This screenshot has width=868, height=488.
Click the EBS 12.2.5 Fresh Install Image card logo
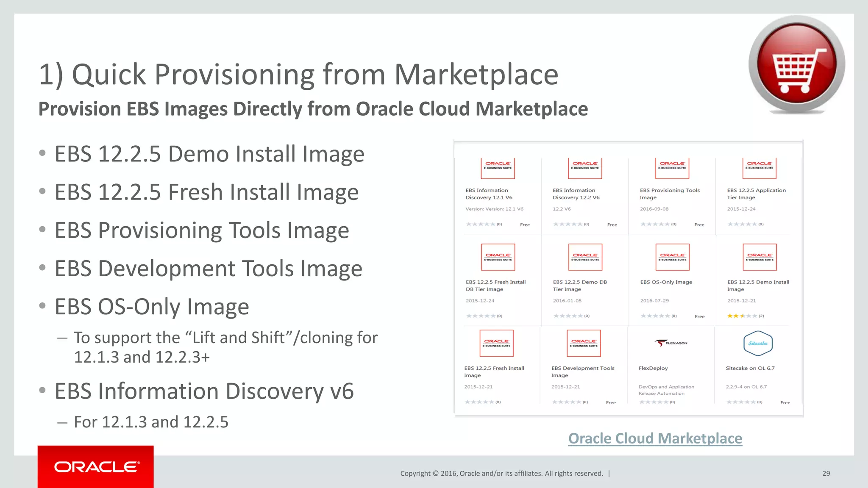(x=497, y=343)
